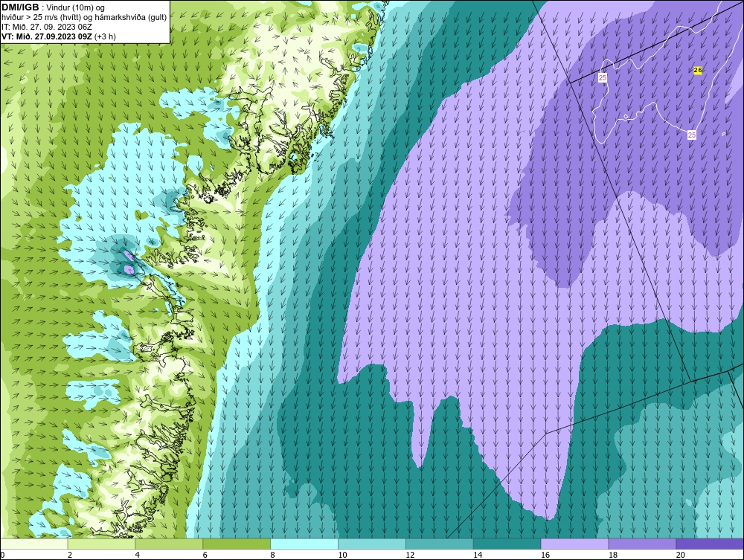The width and height of the screenshot is (744, 560).
Task: Click the legend value 6
Action: 205,555
